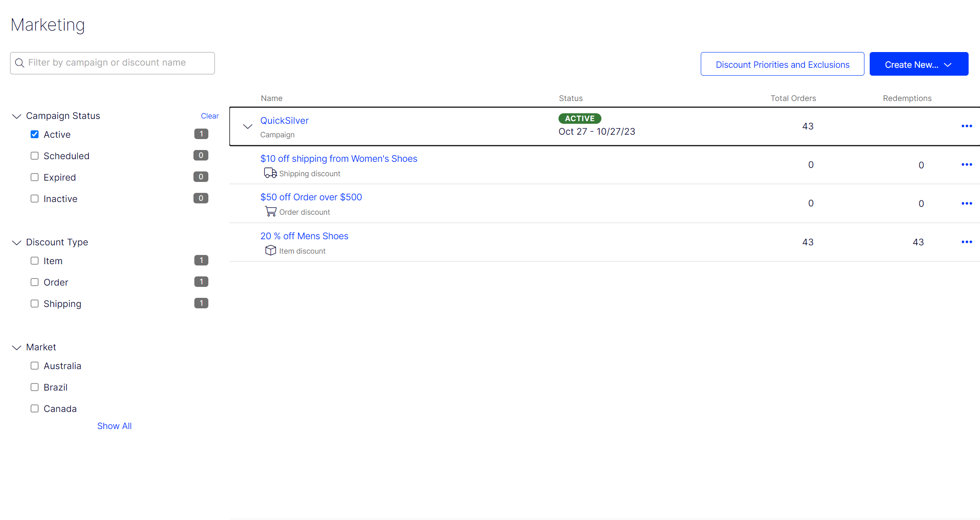Focus the filter by campaign name field
This screenshot has width=980, height=520.
coord(112,63)
